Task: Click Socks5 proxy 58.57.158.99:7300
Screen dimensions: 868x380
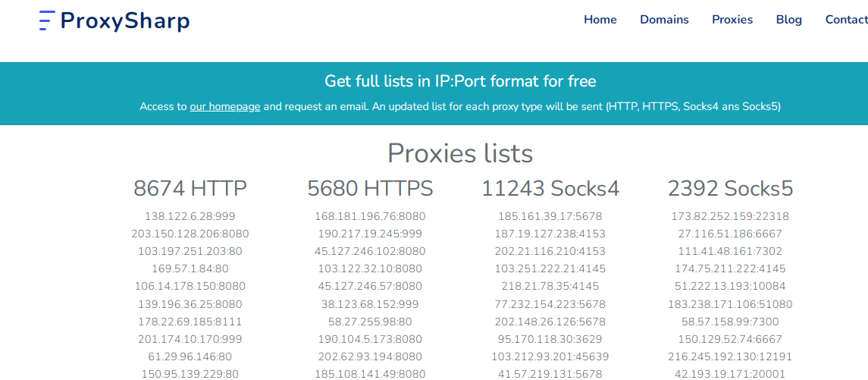Action: pos(731,322)
